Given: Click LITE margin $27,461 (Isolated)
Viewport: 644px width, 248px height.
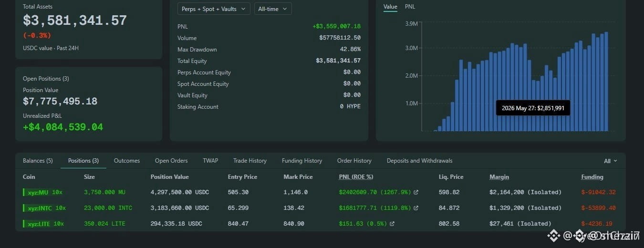Looking at the screenshot, I should pos(520,224).
